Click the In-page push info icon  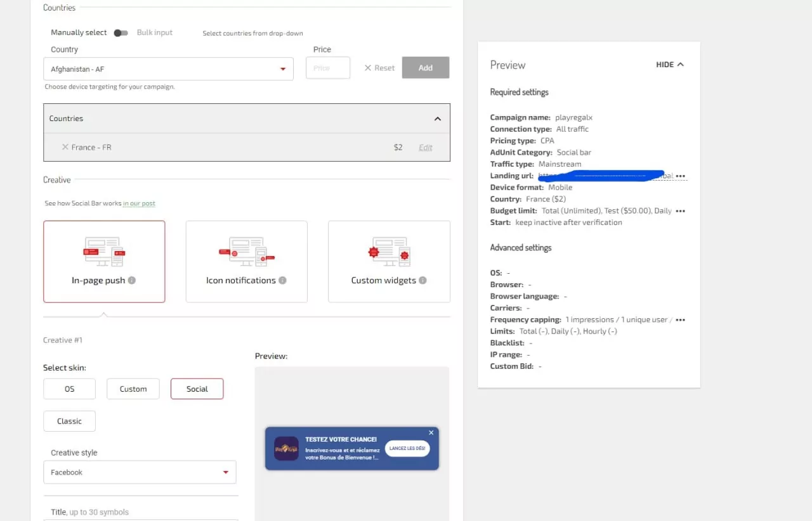click(x=132, y=280)
